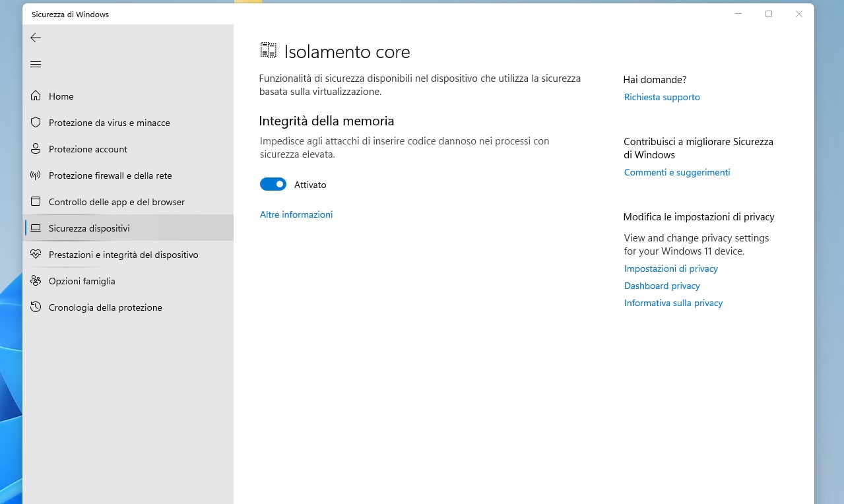Click the family options people icon
The height and width of the screenshot is (504, 844).
tap(36, 281)
